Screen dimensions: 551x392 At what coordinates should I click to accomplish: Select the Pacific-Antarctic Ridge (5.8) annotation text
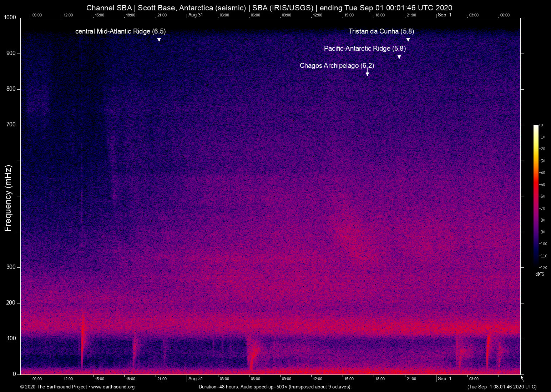(365, 49)
